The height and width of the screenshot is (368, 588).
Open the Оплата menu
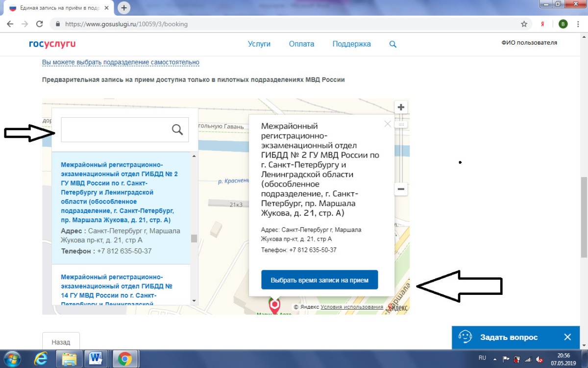pyautogui.click(x=301, y=44)
